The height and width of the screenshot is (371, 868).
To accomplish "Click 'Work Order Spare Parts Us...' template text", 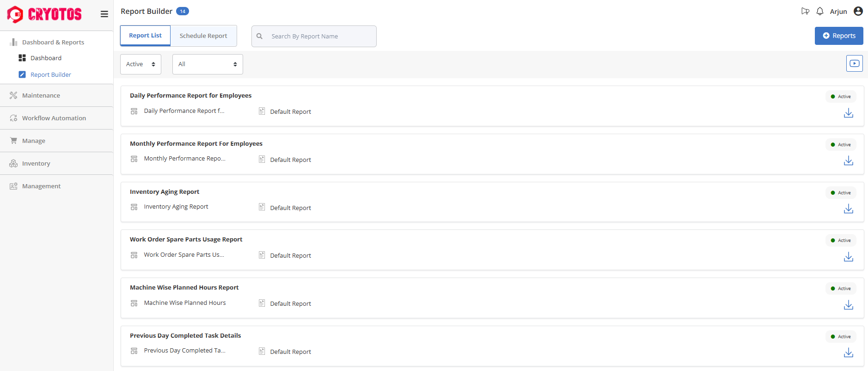I will (x=184, y=254).
